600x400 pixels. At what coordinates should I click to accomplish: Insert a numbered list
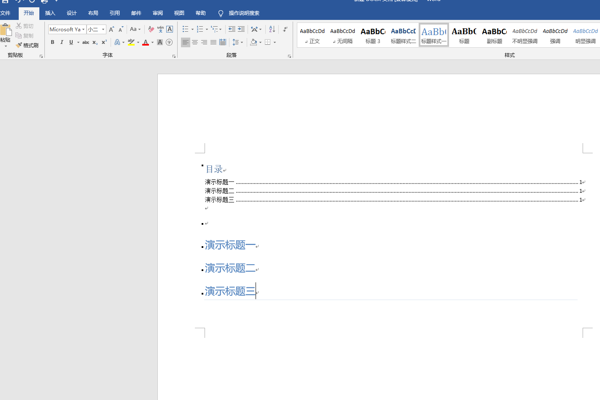point(200,29)
